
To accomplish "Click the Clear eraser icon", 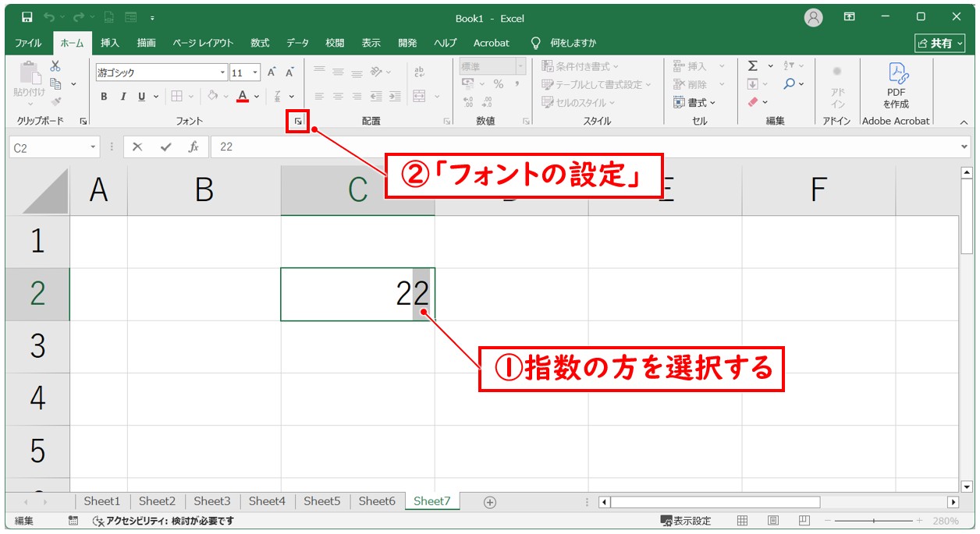I will click(x=753, y=102).
